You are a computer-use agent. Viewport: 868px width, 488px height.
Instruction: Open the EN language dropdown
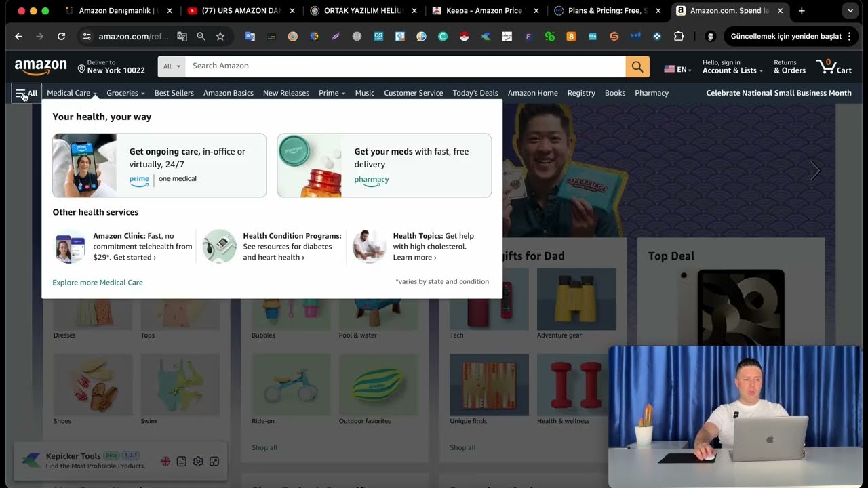tap(677, 69)
